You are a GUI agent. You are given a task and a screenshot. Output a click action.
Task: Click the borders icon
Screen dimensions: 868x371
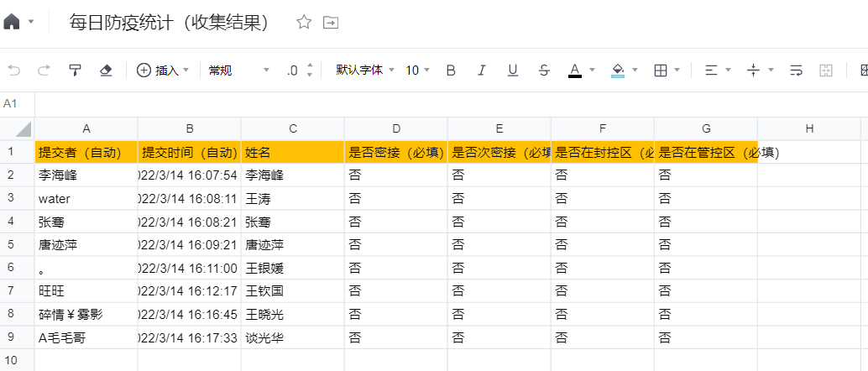click(x=661, y=71)
